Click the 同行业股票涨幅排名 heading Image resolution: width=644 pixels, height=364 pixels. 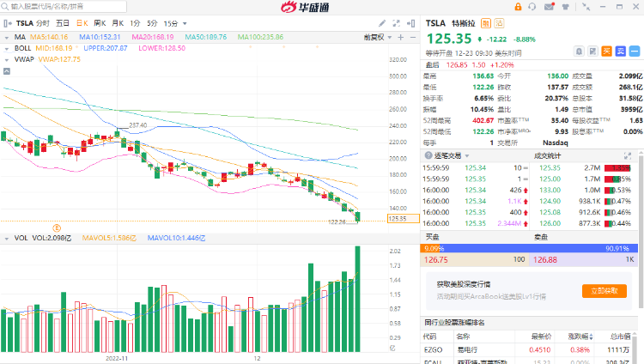click(x=454, y=323)
